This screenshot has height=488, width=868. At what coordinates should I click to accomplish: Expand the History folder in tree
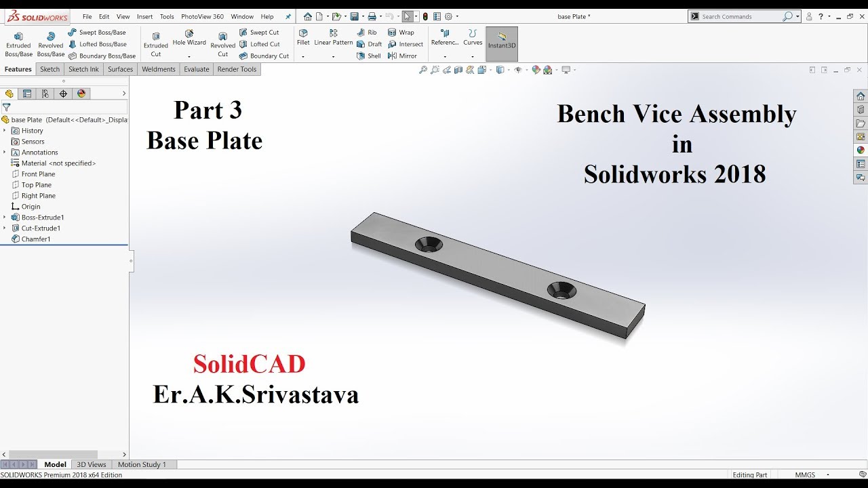tap(4, 131)
